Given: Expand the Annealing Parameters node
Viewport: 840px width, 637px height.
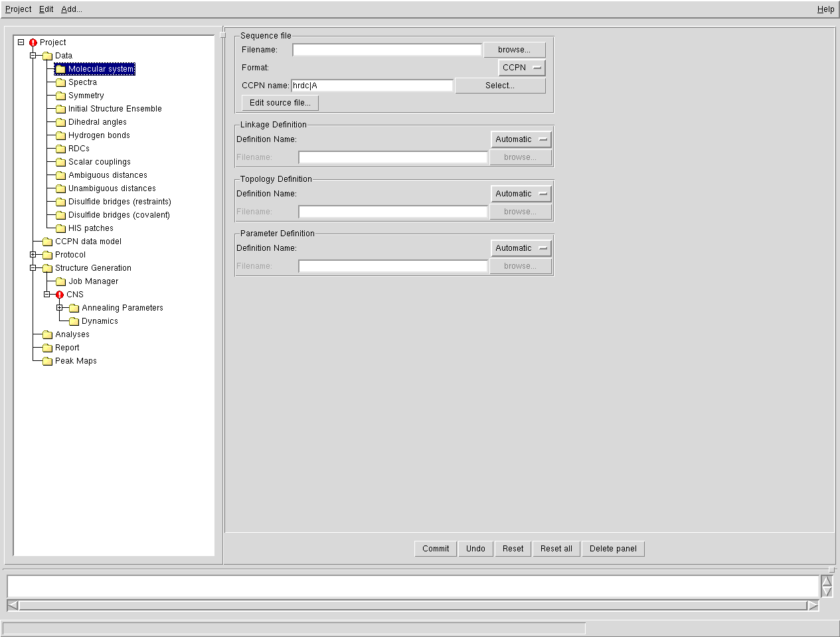Looking at the screenshot, I should coord(59,308).
